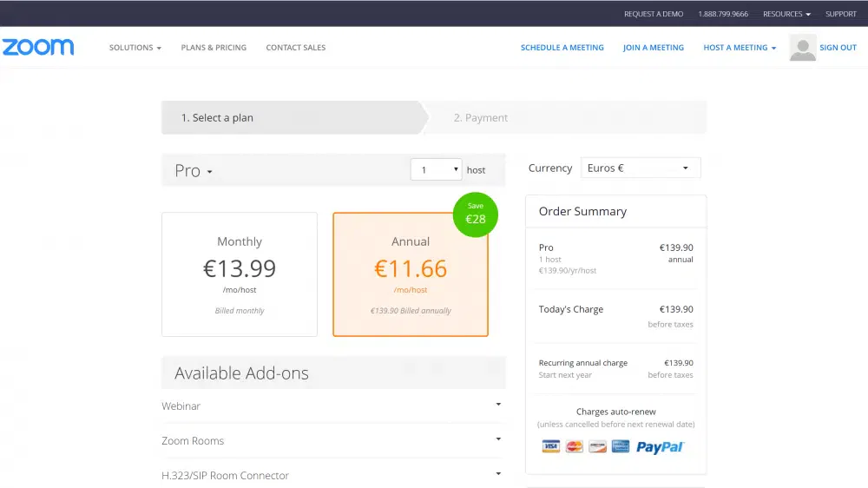The width and height of the screenshot is (868, 488).
Task: Click the PayPal logo
Action: point(660,446)
